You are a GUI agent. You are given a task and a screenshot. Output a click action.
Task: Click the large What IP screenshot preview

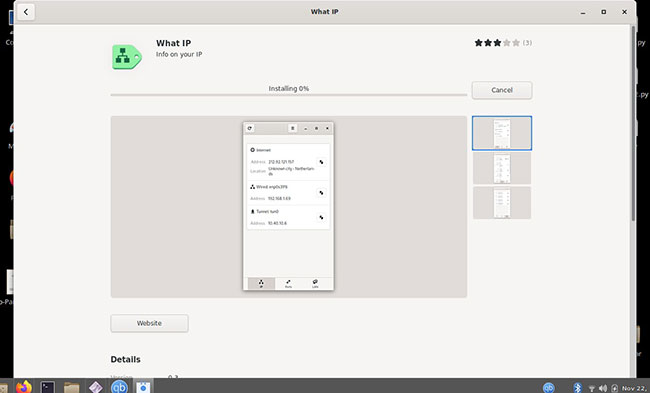289,206
